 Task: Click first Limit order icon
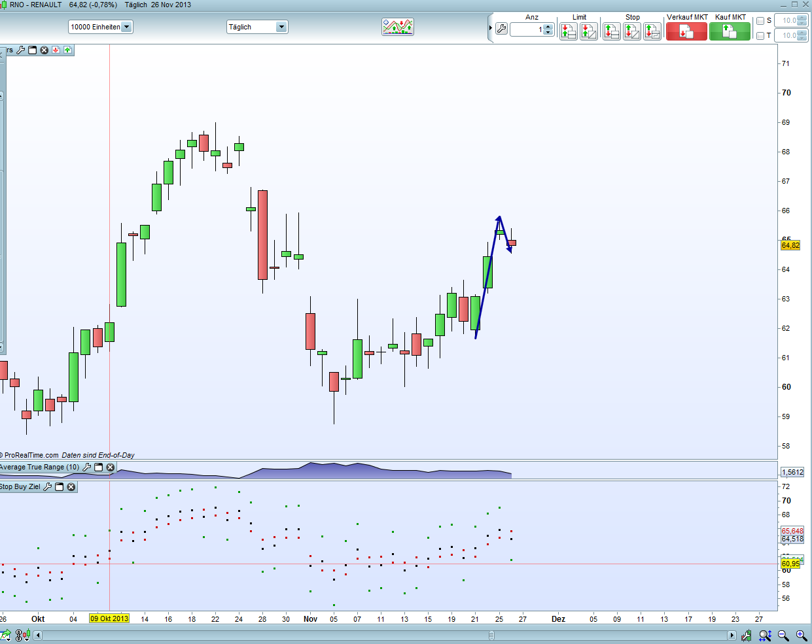[x=569, y=31]
